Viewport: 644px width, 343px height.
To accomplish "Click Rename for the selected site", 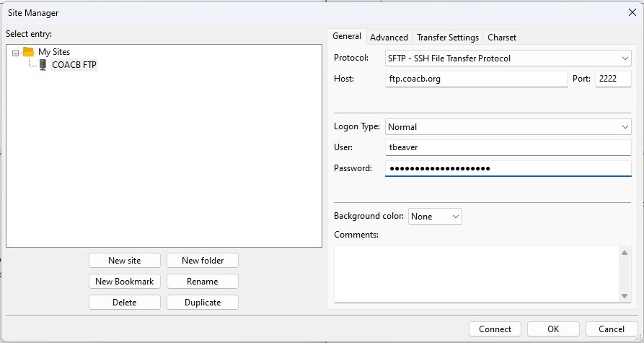I will (202, 282).
